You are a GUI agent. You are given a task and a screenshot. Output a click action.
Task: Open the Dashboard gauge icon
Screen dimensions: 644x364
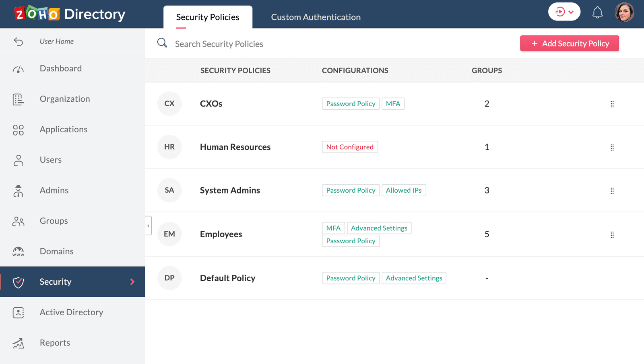pos(18,69)
